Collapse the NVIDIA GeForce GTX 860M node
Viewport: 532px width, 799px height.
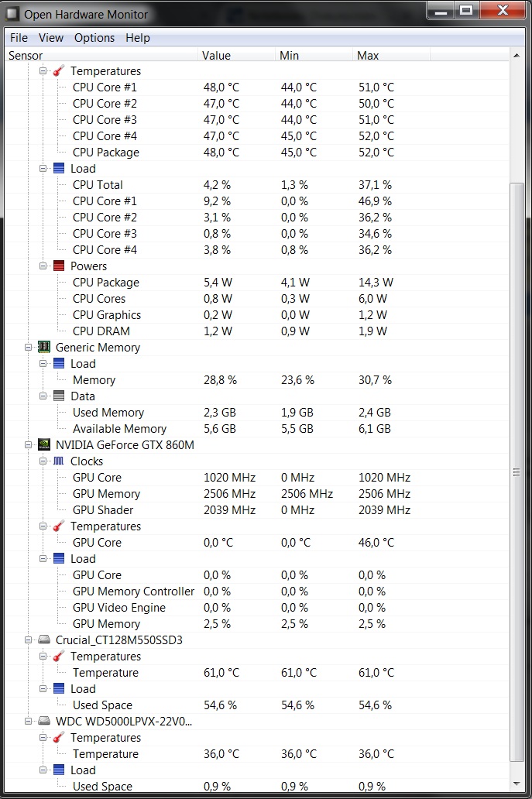(x=29, y=445)
